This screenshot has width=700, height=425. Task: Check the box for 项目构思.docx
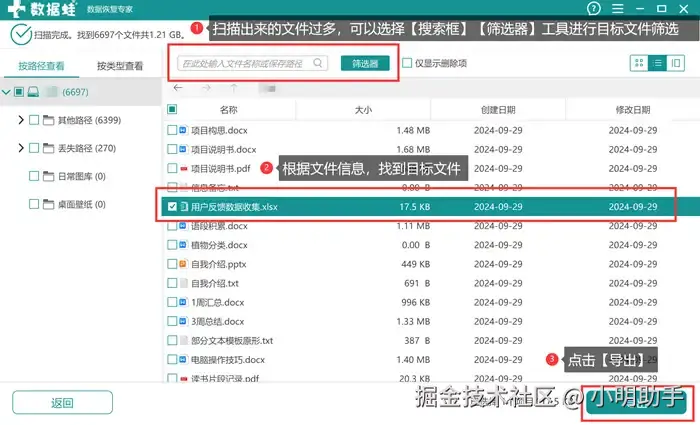172,130
